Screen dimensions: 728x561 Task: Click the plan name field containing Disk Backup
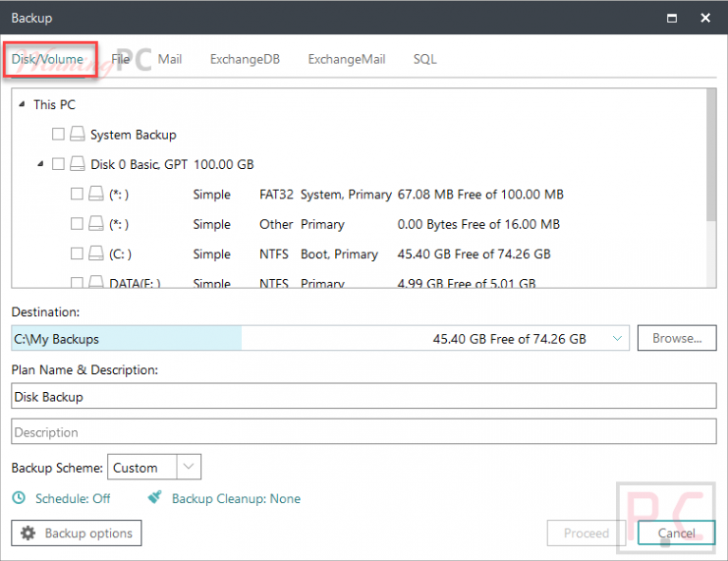[364, 396]
